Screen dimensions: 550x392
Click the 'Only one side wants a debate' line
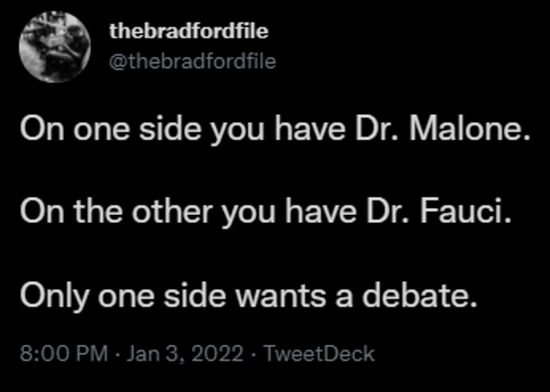coord(249,296)
